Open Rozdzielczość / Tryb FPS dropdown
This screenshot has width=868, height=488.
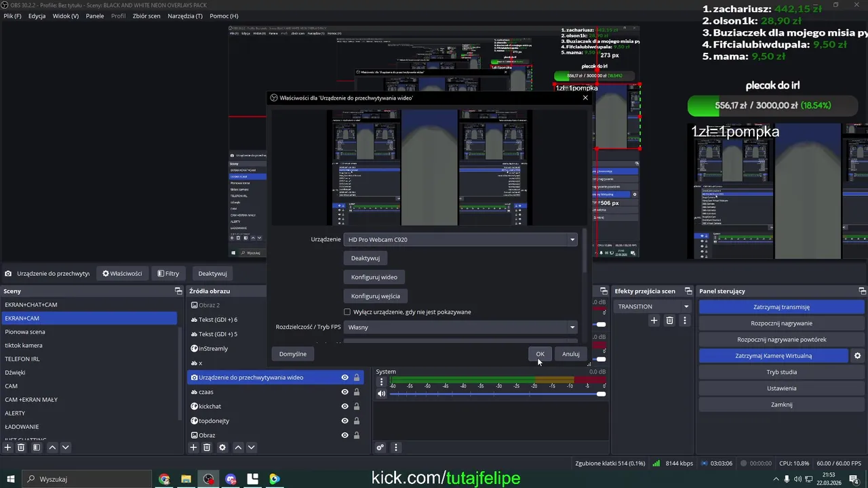460,327
